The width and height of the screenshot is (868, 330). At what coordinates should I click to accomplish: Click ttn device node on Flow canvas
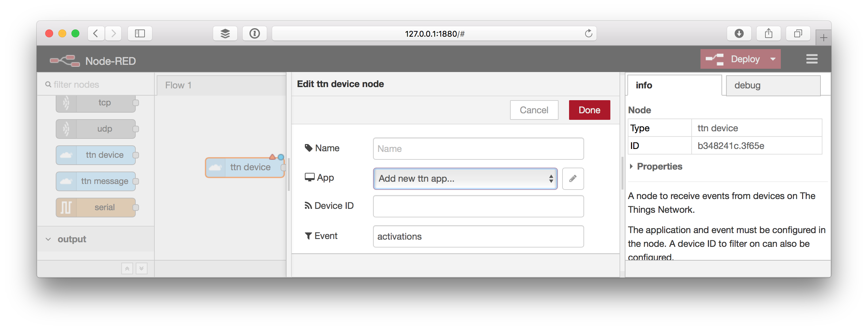pyautogui.click(x=245, y=167)
